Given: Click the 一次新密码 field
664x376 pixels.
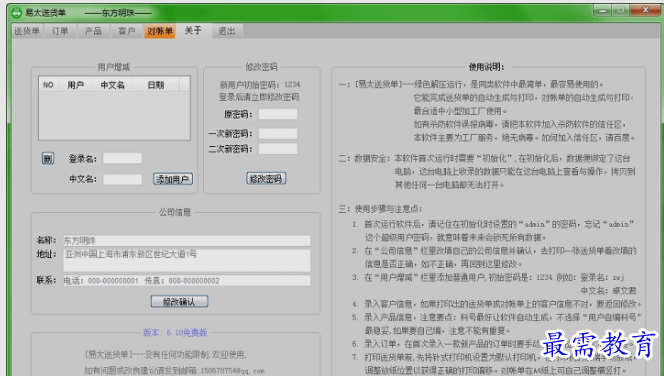Looking at the screenshot, I should [x=278, y=134].
